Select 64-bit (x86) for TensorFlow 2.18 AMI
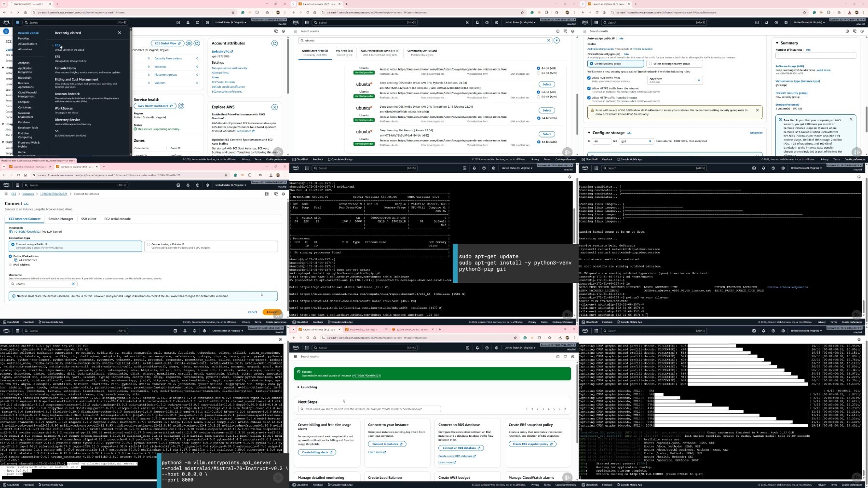This screenshot has height=488, width=868. (x=539, y=118)
